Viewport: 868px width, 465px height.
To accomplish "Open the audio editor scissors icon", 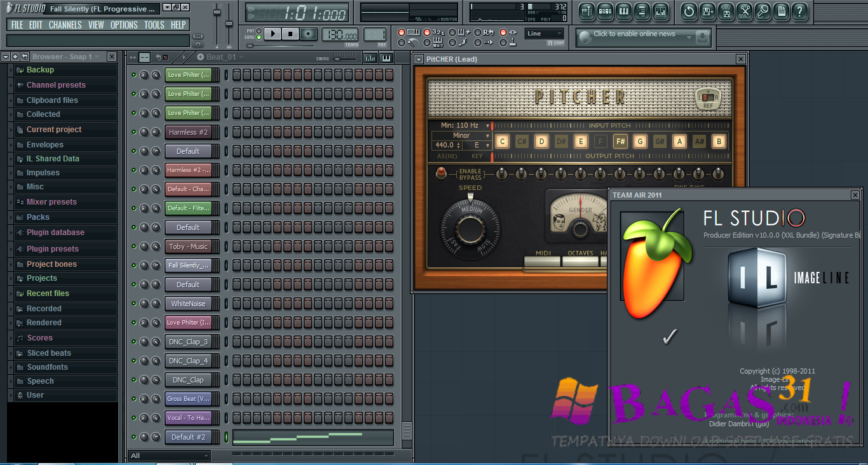I will 744,11.
